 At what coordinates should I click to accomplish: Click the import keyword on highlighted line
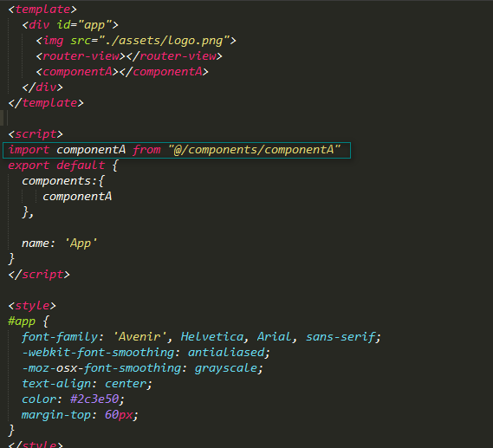[29, 150]
